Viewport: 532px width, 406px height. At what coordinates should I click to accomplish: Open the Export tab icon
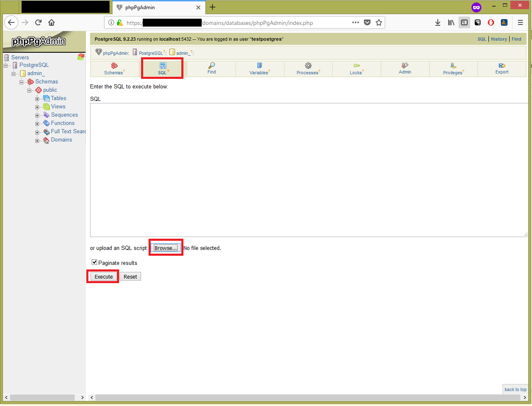click(x=502, y=66)
